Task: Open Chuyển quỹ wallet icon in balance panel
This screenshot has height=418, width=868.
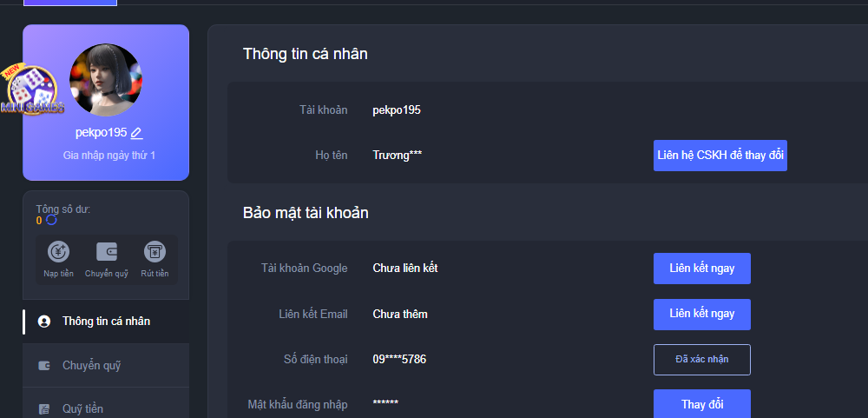Action: [107, 252]
